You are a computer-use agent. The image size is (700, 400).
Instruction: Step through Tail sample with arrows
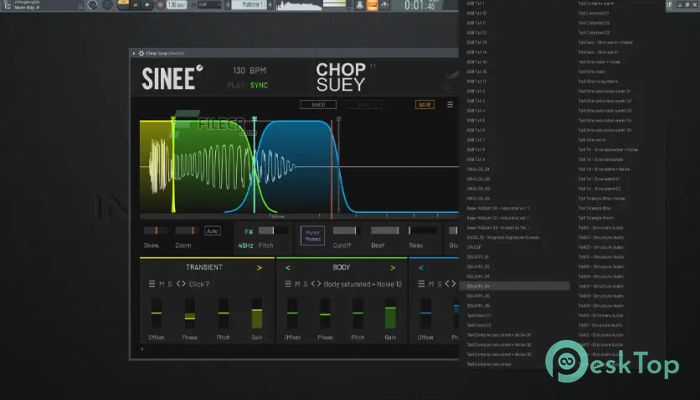click(x=450, y=284)
